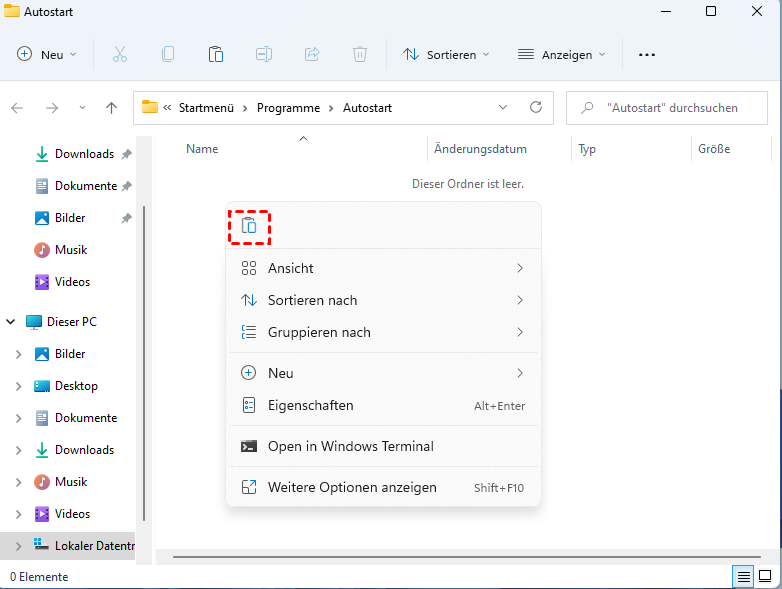Go up one folder level with the arrow
782x589 pixels.
click(111, 107)
